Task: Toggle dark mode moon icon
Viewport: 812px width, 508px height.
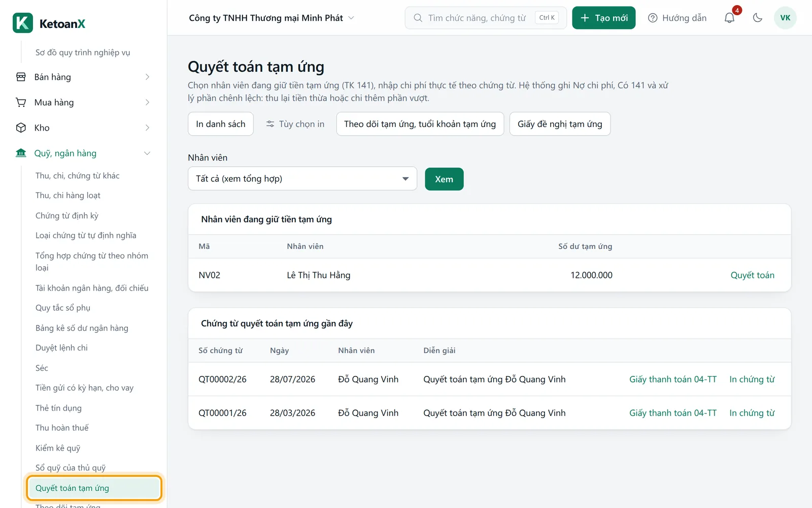Action: click(x=758, y=18)
